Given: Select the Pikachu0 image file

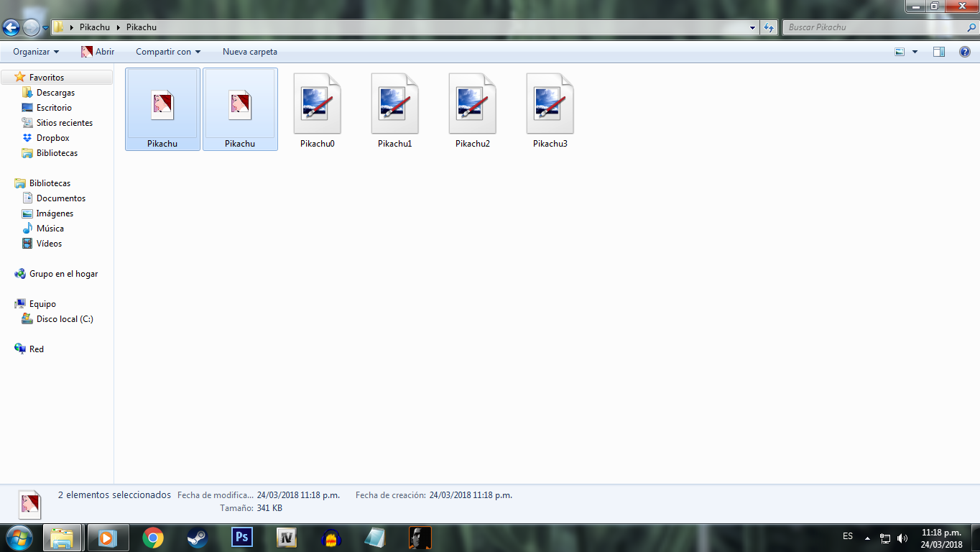Looking at the screenshot, I should point(318,110).
